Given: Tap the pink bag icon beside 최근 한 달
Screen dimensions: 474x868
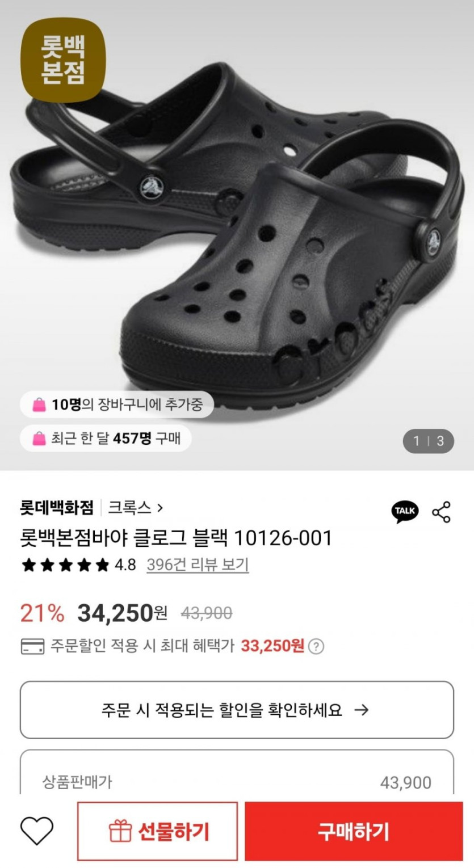Looking at the screenshot, I should coord(39,439).
